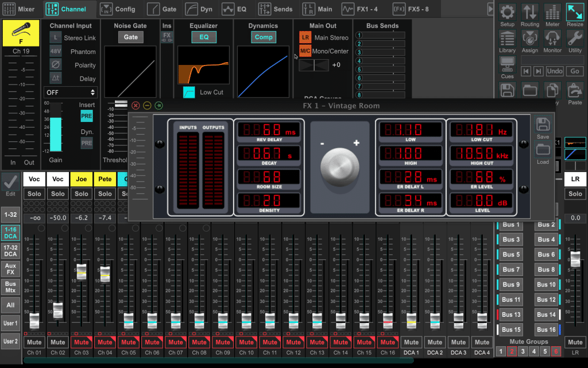Open the OFF source dropdown

coord(71,93)
